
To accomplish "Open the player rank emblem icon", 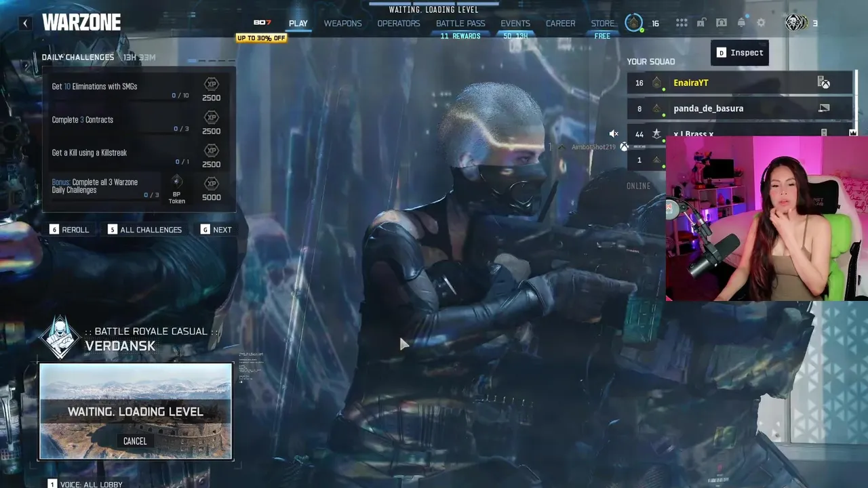I will point(633,23).
